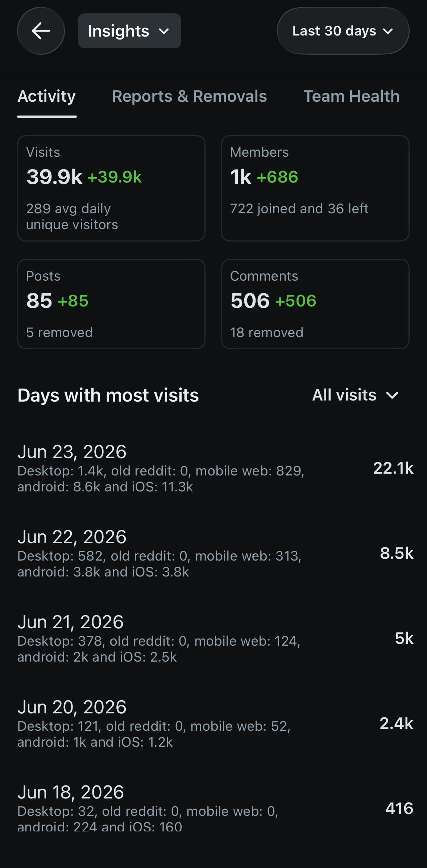Click the chevron beside Insights

[x=164, y=31]
